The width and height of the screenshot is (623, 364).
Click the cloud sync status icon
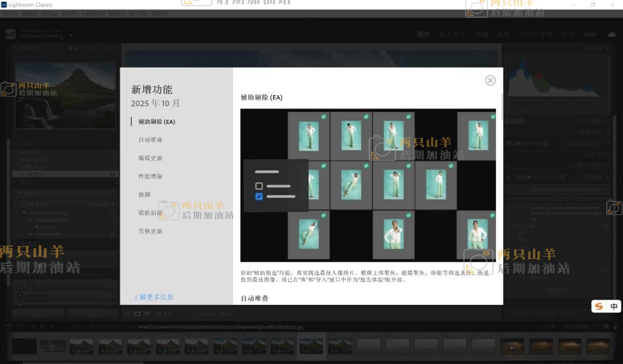point(612,34)
